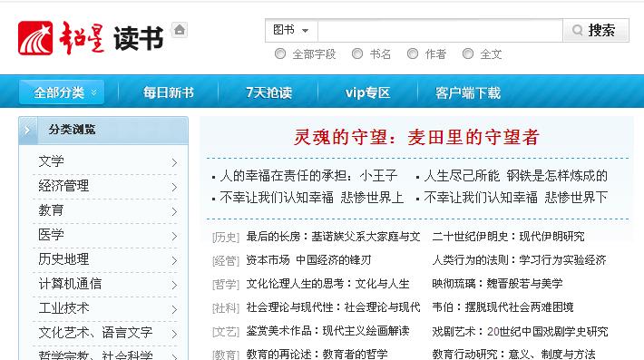The width and height of the screenshot is (644, 360).
Task: Open headline 灵魂的守望：麦田里的守望者
Action: [416, 137]
